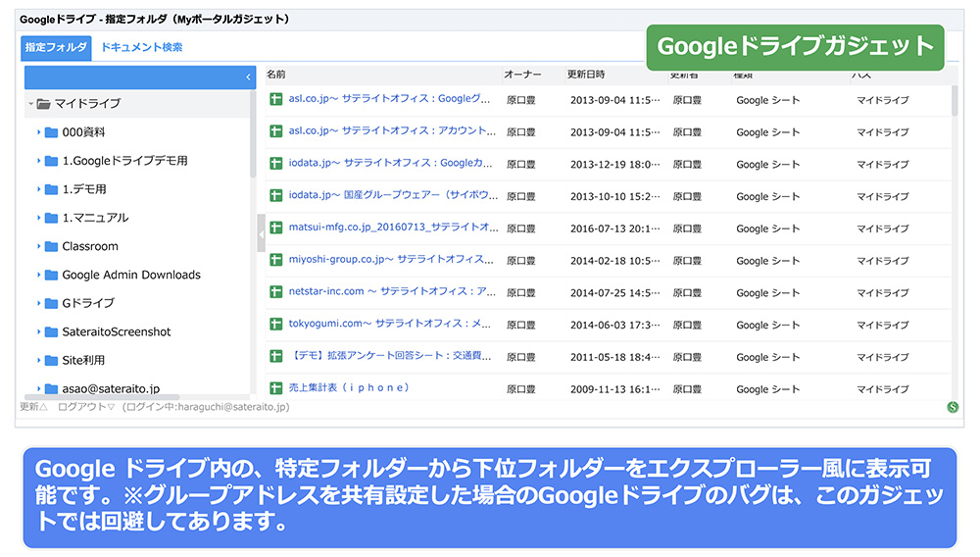Expand the Google Admin Downloads folder arrow
The image size is (980, 557).
click(39, 275)
